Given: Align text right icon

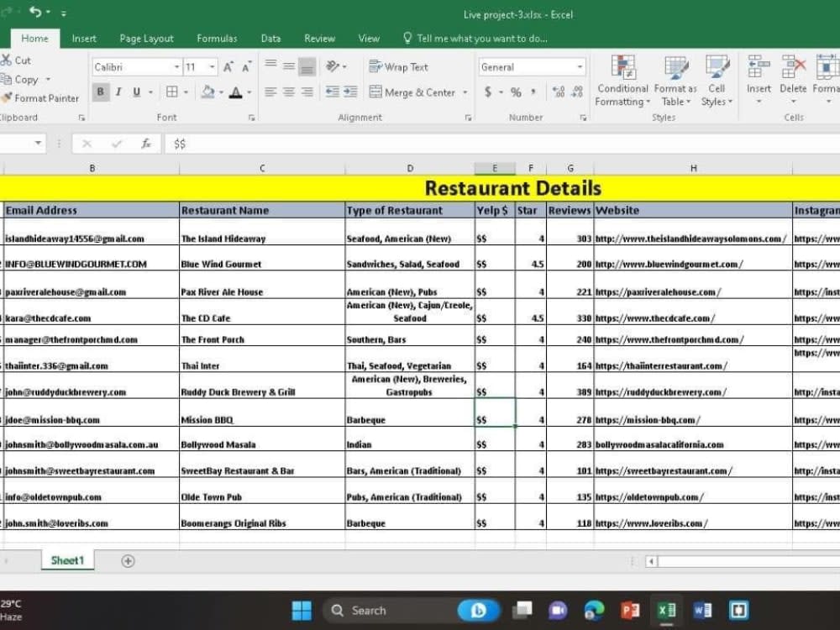Looking at the screenshot, I should point(307,92).
